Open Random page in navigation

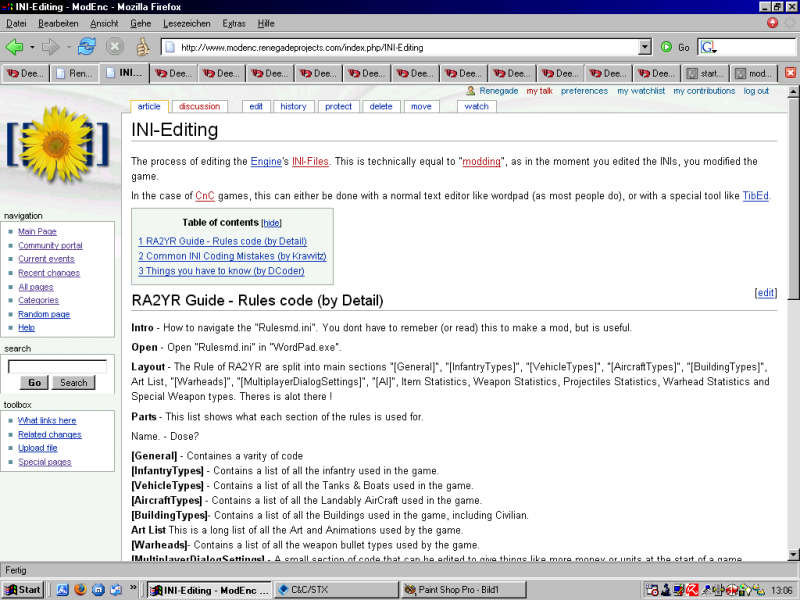pos(44,314)
